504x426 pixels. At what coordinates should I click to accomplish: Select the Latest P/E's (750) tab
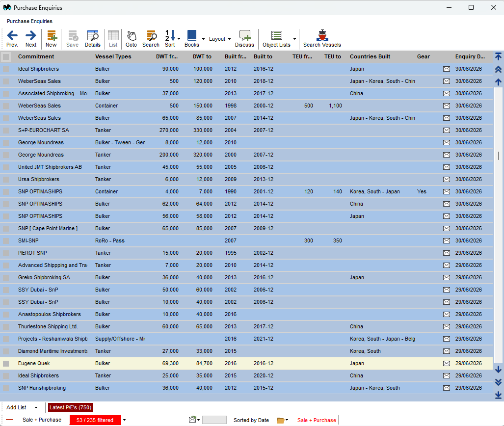coord(70,407)
